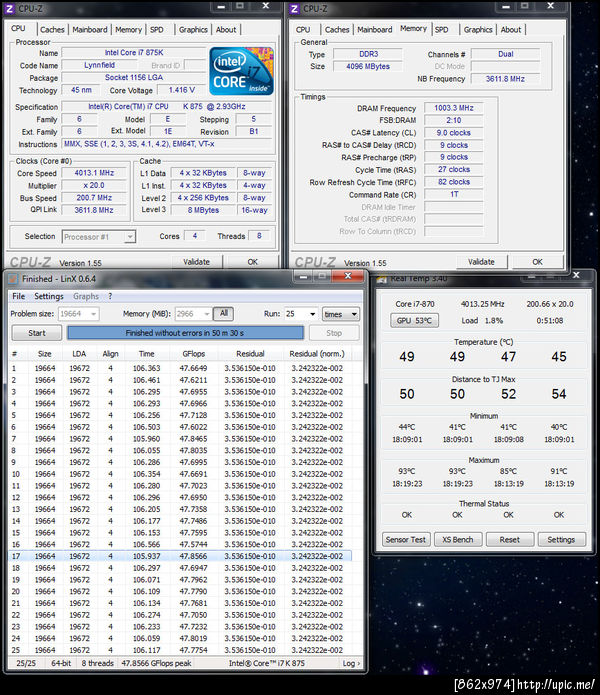Click Residual (norm.) column header

point(317,354)
